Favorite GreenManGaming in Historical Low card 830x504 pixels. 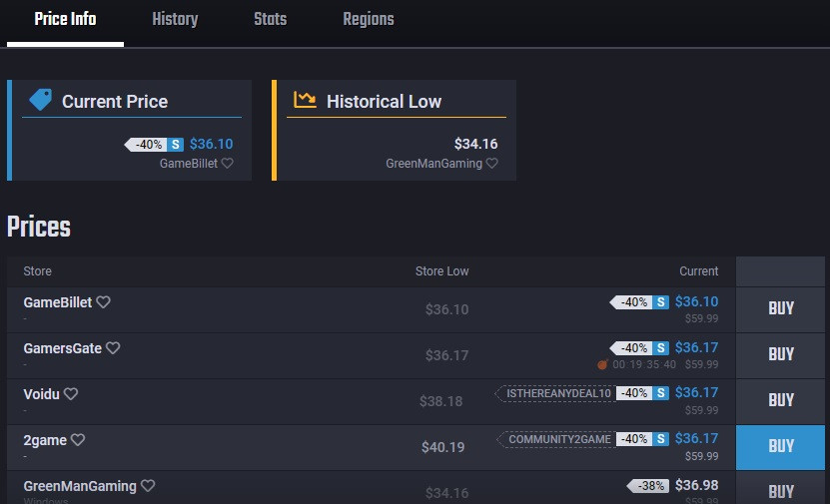tap(491, 163)
